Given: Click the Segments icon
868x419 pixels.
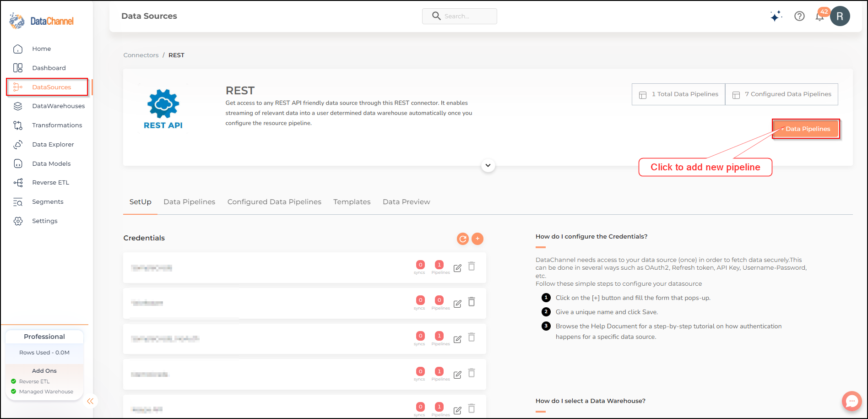Looking at the screenshot, I should click(18, 202).
